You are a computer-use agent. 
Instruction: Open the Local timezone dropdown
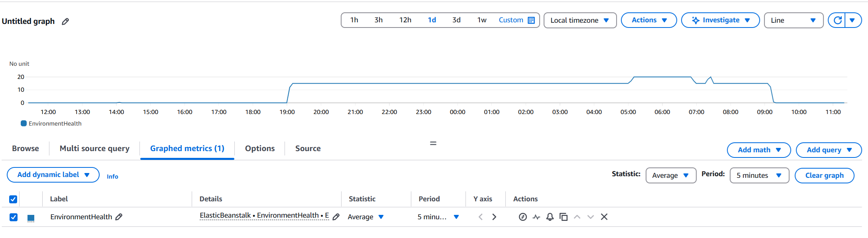(x=579, y=20)
